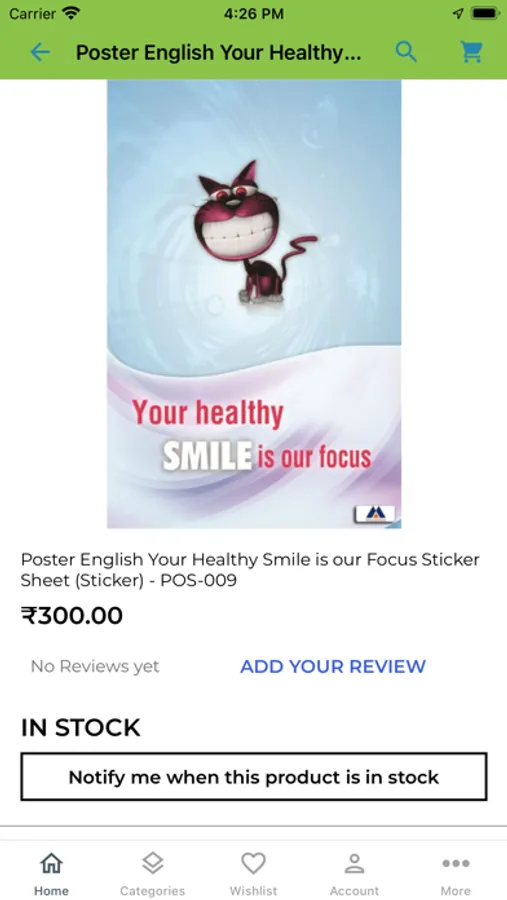This screenshot has width=507, height=900.
Task: Click ADD YOUR REVIEW link
Action: pos(333,666)
